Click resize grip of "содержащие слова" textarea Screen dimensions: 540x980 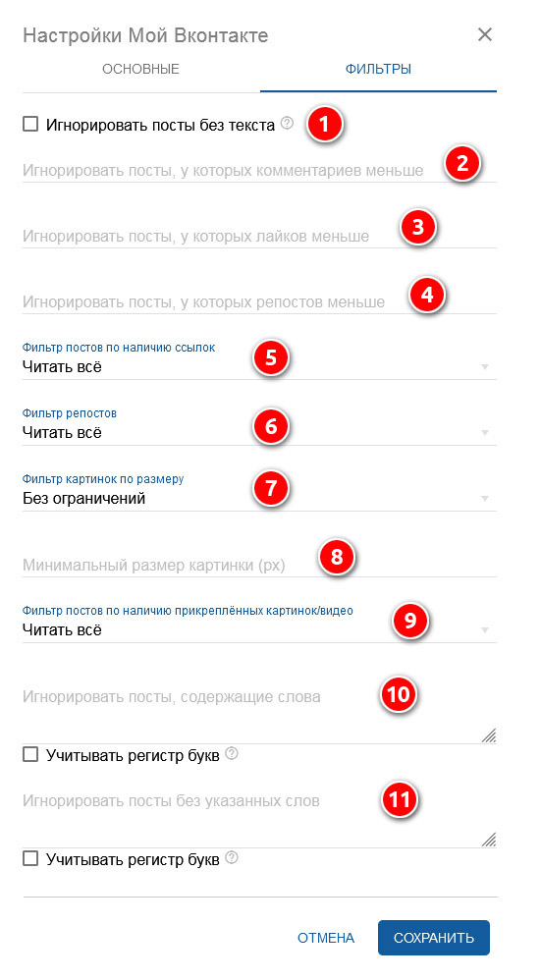click(x=489, y=735)
